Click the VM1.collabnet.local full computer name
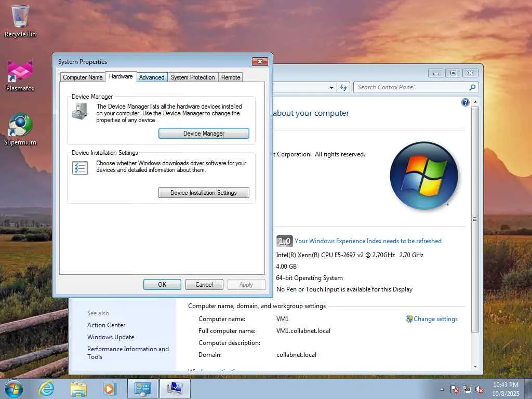 303,331
